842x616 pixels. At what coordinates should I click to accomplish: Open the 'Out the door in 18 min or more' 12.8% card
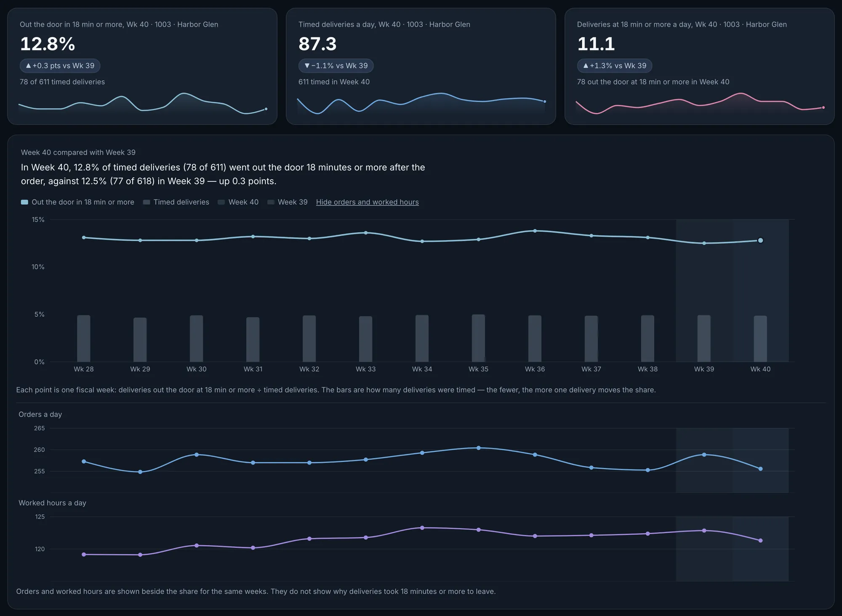click(142, 66)
